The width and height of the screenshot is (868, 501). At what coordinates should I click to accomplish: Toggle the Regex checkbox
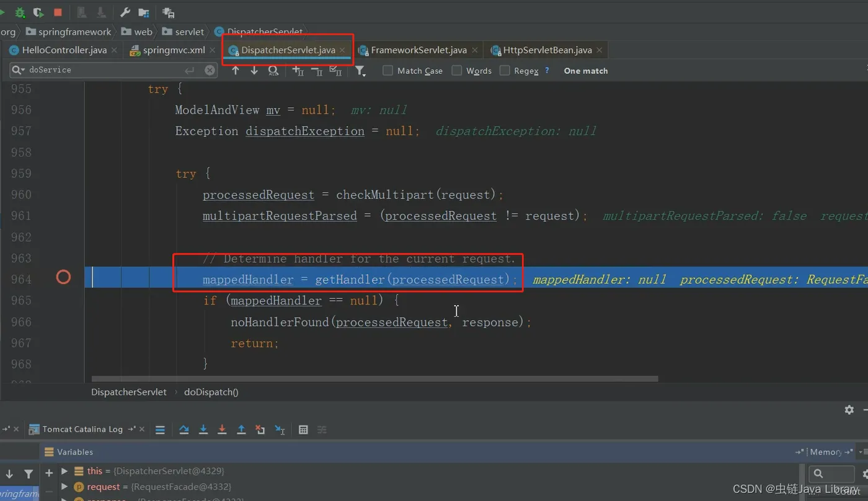(505, 71)
